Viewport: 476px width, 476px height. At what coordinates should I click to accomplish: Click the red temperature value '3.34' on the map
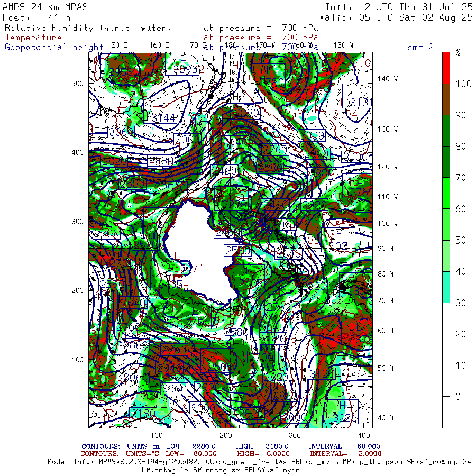(x=345, y=114)
